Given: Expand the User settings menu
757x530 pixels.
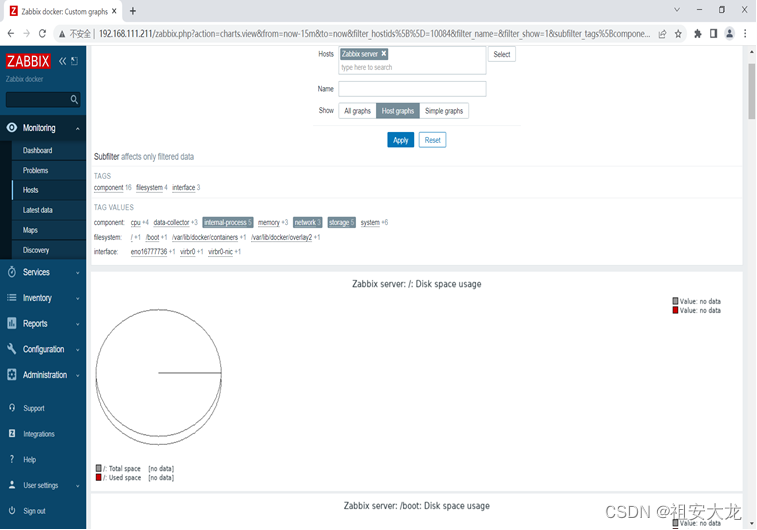Looking at the screenshot, I should click(x=77, y=486).
